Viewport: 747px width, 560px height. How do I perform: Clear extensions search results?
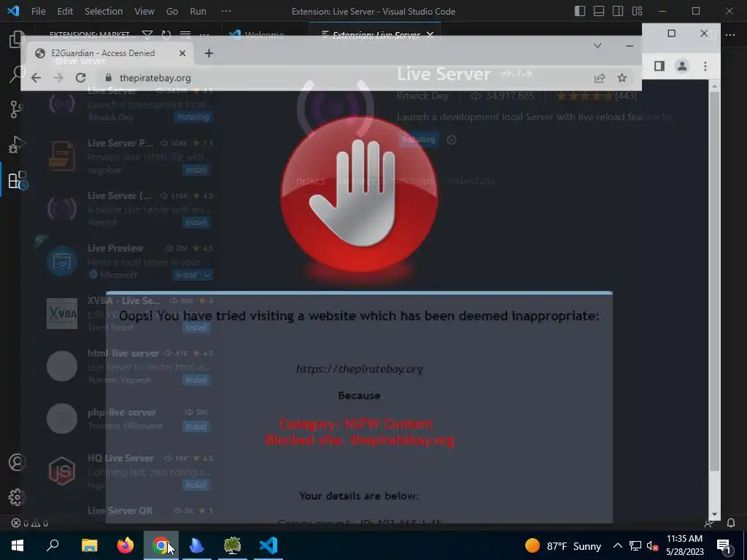[x=185, y=35]
